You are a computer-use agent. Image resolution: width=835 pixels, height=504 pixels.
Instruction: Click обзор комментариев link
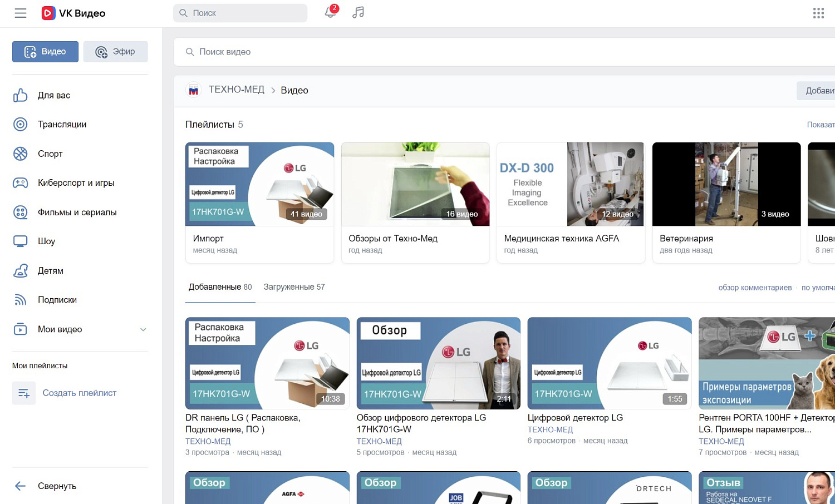pyautogui.click(x=755, y=288)
